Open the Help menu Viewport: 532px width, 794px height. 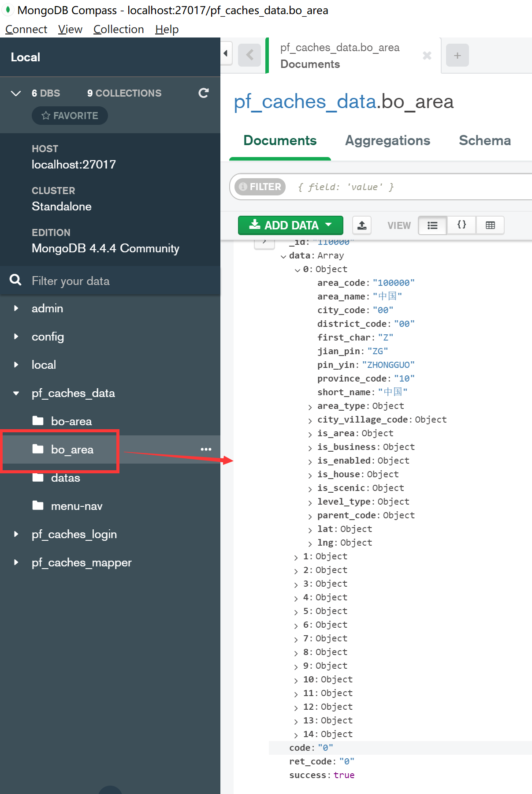[167, 29]
